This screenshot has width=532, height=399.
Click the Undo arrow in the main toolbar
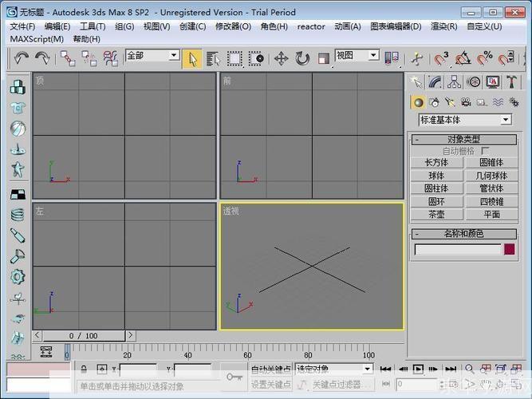click(x=21, y=58)
